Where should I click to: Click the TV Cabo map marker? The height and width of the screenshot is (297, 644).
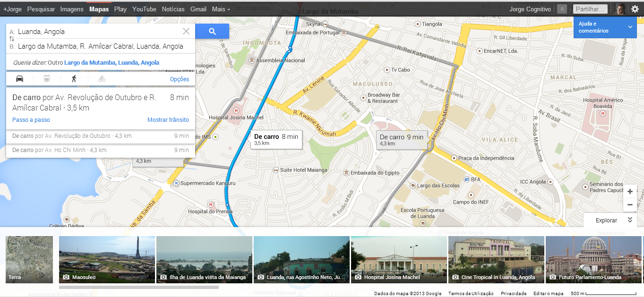click(386, 69)
